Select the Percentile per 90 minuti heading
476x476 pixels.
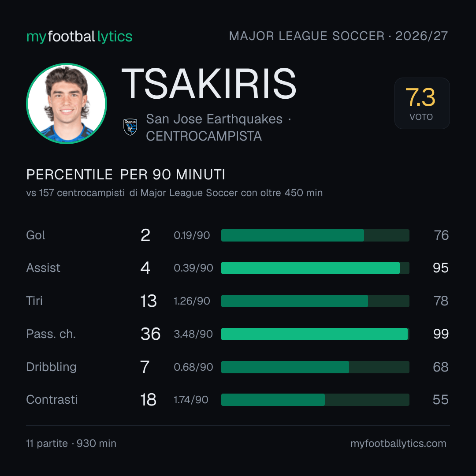(126, 175)
